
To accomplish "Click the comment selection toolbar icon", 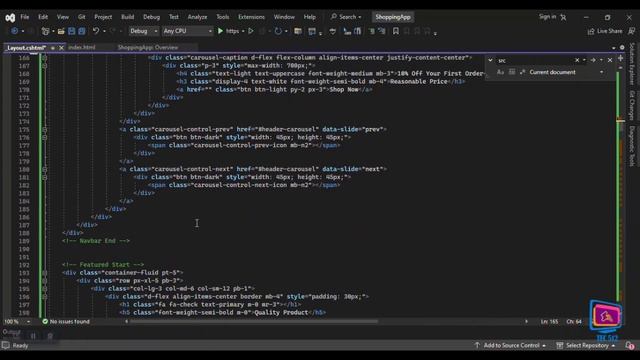I will click(x=372, y=31).
